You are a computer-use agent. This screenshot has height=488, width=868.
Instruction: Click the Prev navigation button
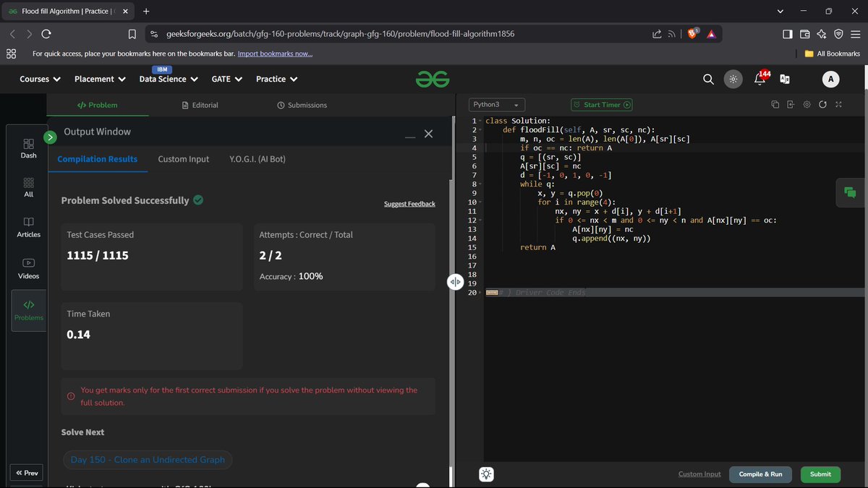tap(27, 473)
